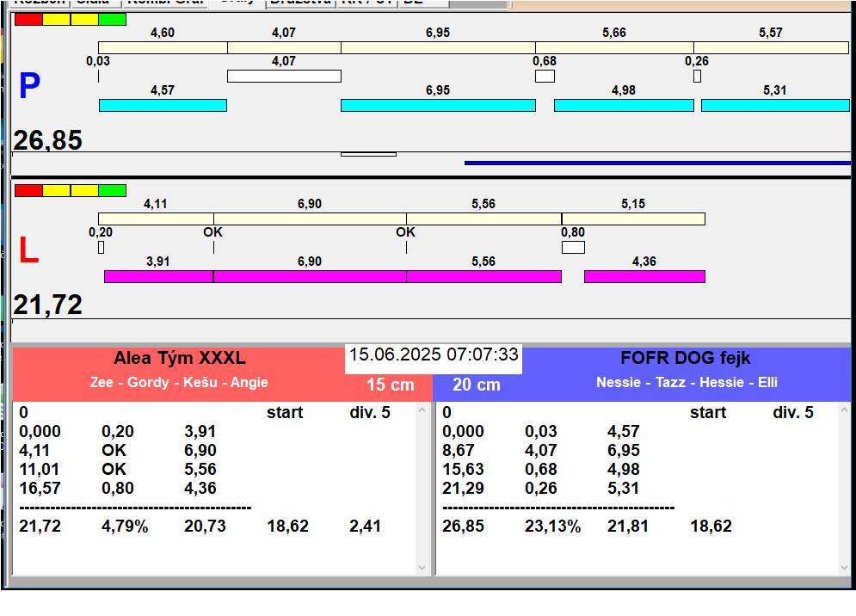Click the timestamp 15.06.2025 07:07:33 box
856x616 pixels.
tap(434, 354)
